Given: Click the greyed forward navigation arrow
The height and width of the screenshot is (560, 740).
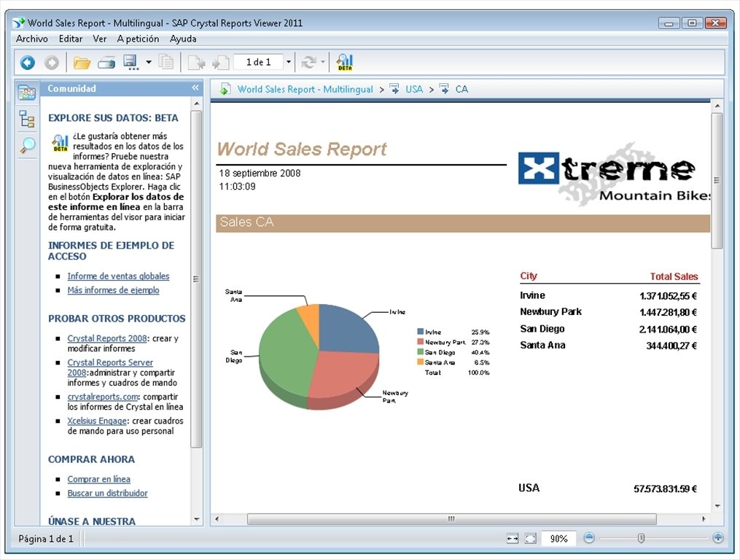Looking at the screenshot, I should point(52,62).
